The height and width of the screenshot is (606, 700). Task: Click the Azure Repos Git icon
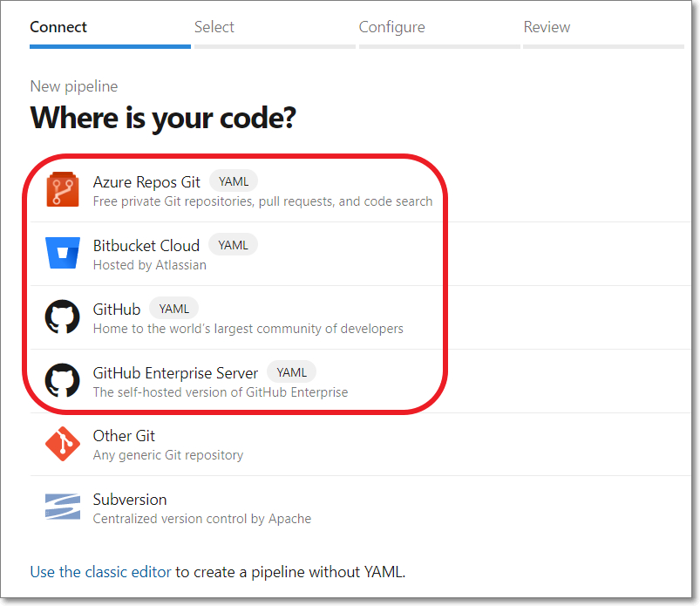pyautogui.click(x=63, y=189)
